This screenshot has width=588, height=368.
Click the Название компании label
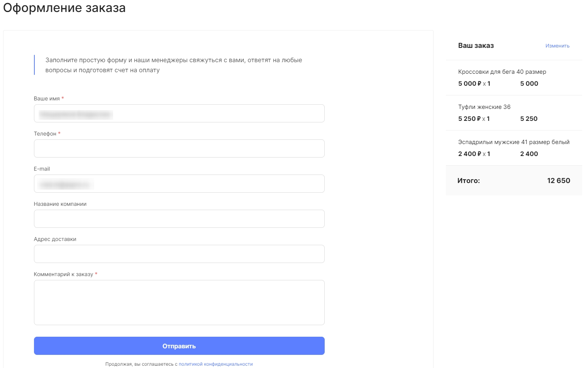point(60,204)
